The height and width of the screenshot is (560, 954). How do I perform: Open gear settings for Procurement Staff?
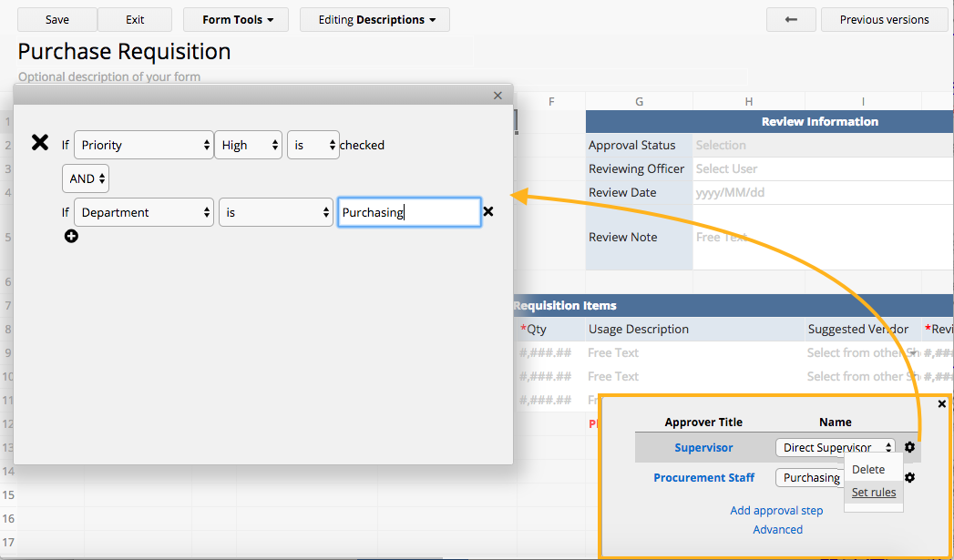click(909, 477)
